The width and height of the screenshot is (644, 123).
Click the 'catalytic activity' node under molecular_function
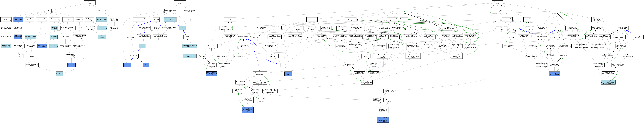coord(102,11)
